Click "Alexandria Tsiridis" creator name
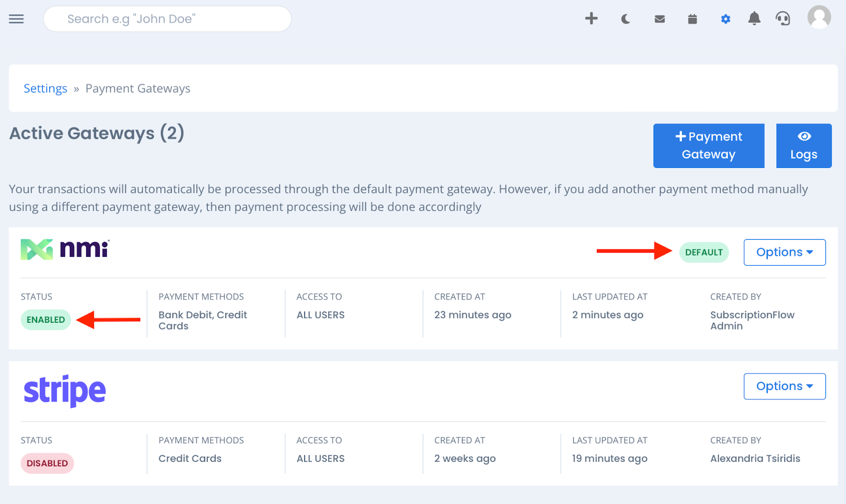Viewport: 846px width, 504px height. coord(755,459)
